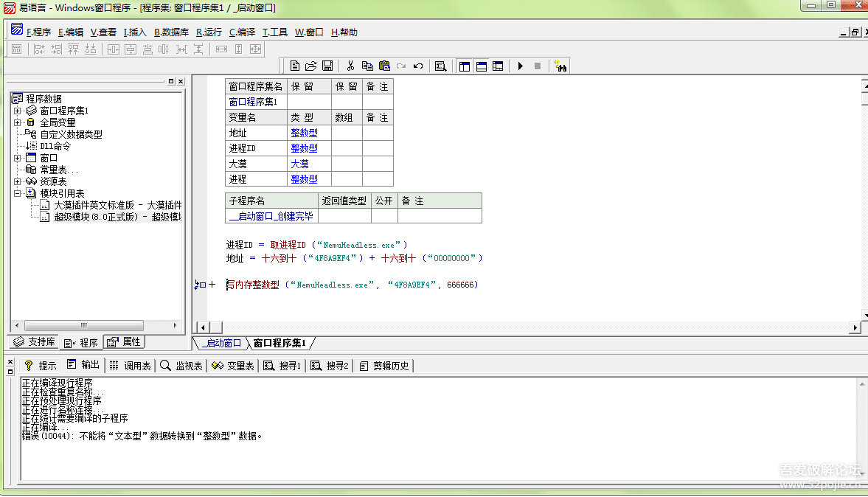
Task: Select the 大漠插件英文标准版 module entry
Action: 117,205
